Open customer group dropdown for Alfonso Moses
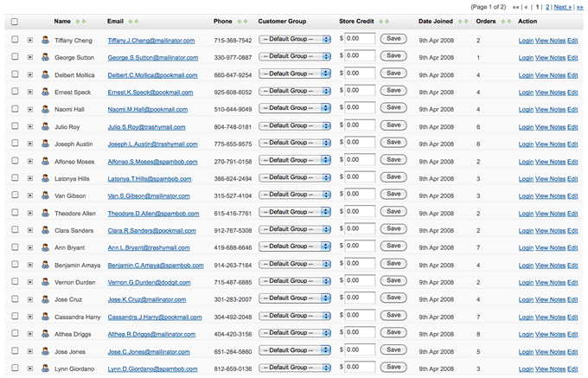The image size is (588, 378). 295,161
